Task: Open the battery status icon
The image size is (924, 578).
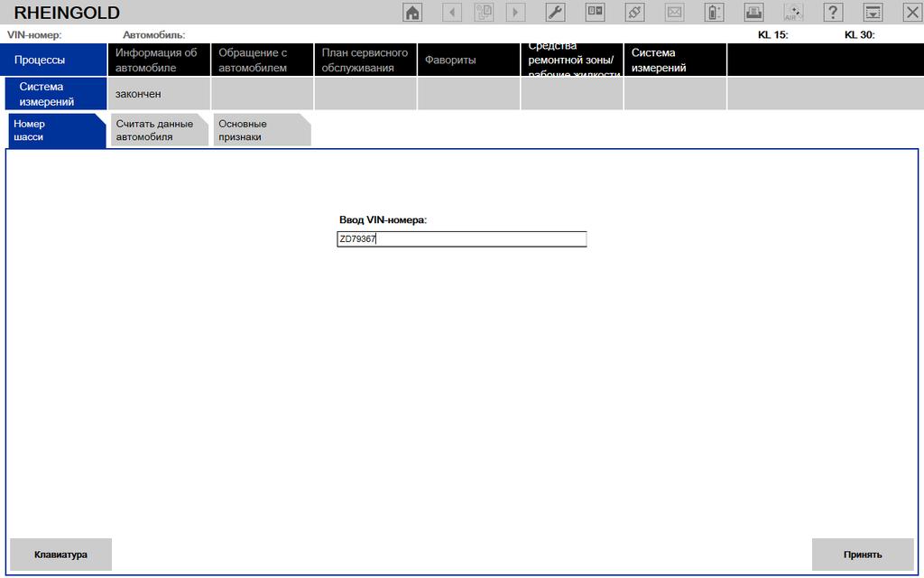Action: 714,13
